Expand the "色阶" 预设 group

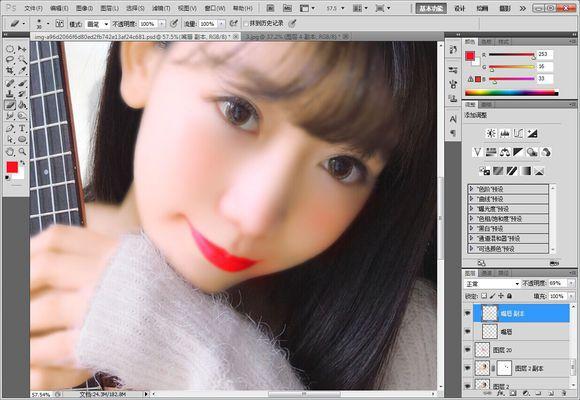(x=472, y=189)
